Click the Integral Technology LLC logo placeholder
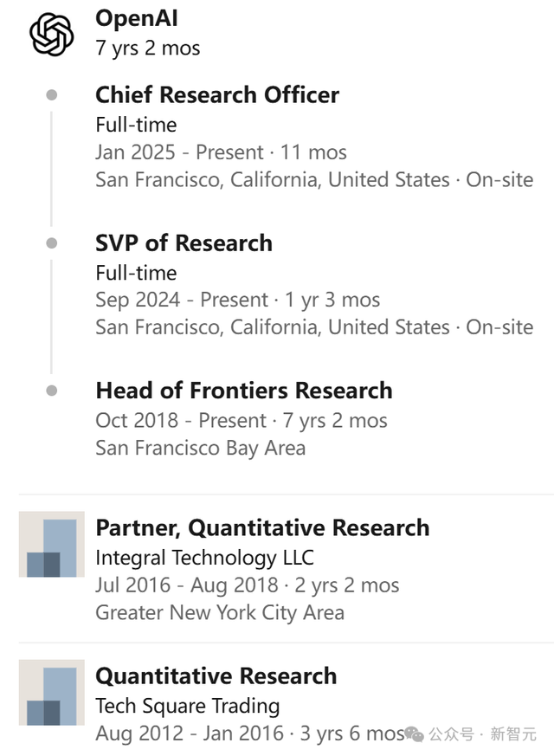Image resolution: width=554 pixels, height=756 pixels. tap(52, 544)
